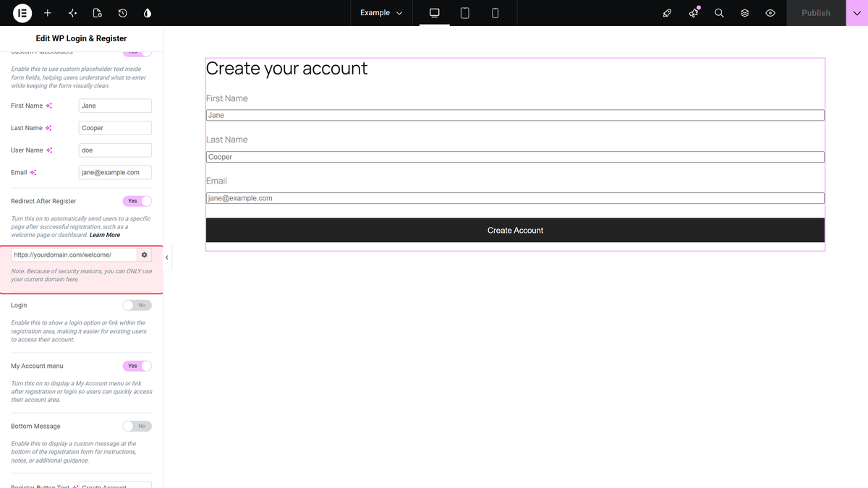Switch to desktop preview mode

tap(435, 13)
